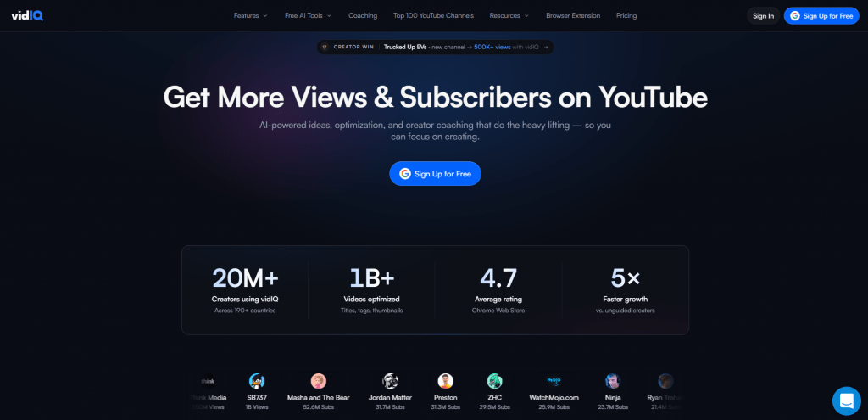Open the Creator Win announcement banner

pos(435,48)
